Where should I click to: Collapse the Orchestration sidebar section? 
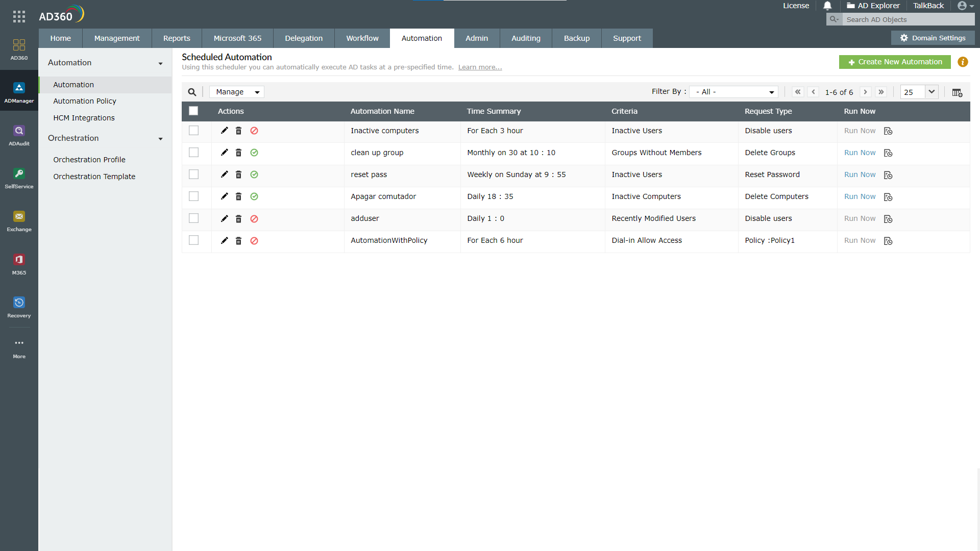[x=160, y=139]
